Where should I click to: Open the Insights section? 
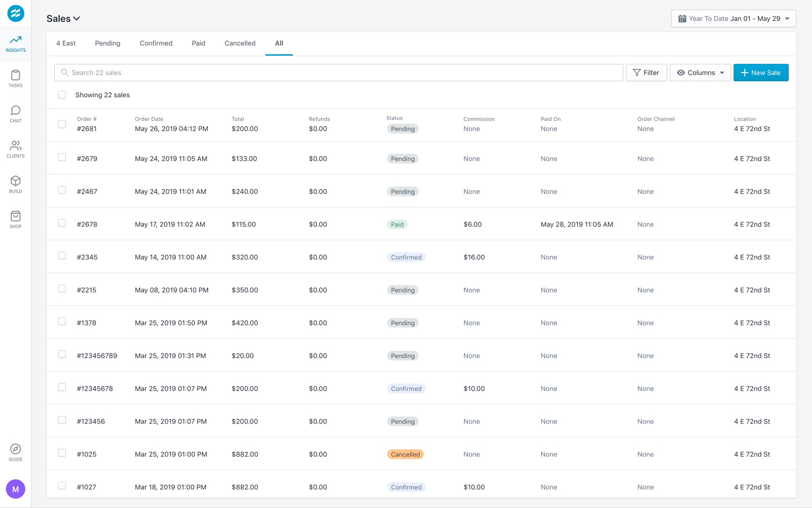pos(16,44)
